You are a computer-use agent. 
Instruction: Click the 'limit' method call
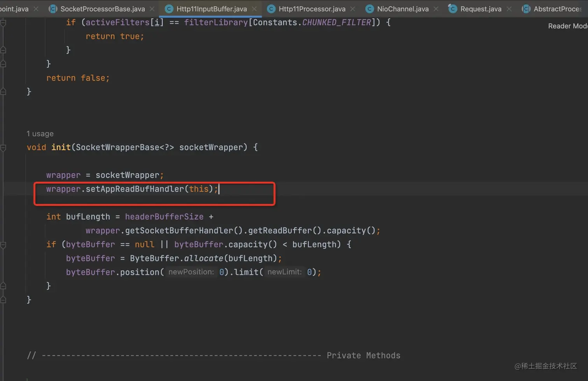247,272
